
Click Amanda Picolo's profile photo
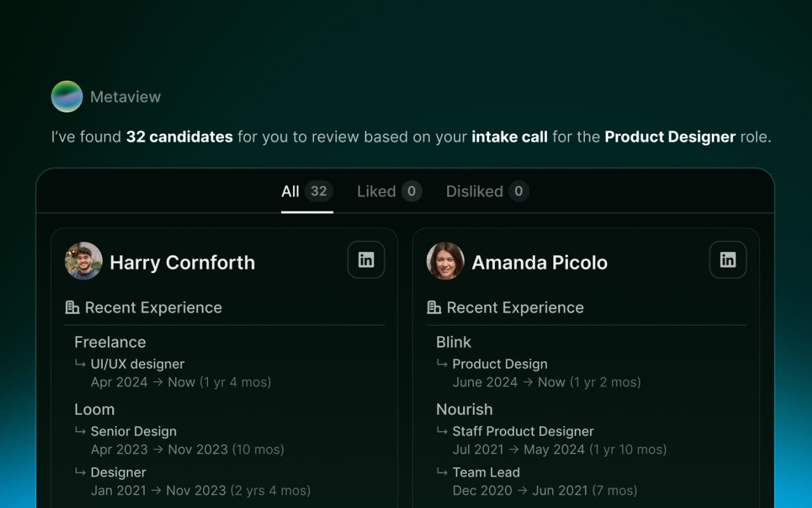(445, 261)
